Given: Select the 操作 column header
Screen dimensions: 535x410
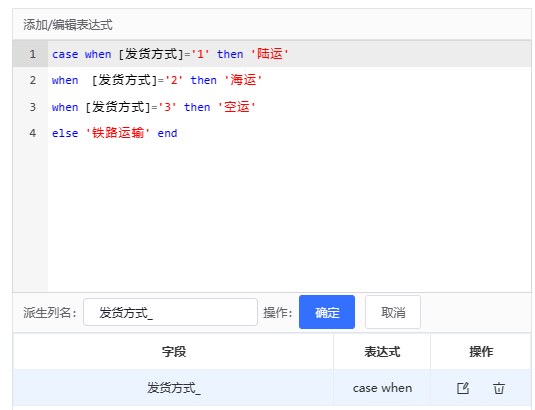Looking at the screenshot, I should 481,352.
